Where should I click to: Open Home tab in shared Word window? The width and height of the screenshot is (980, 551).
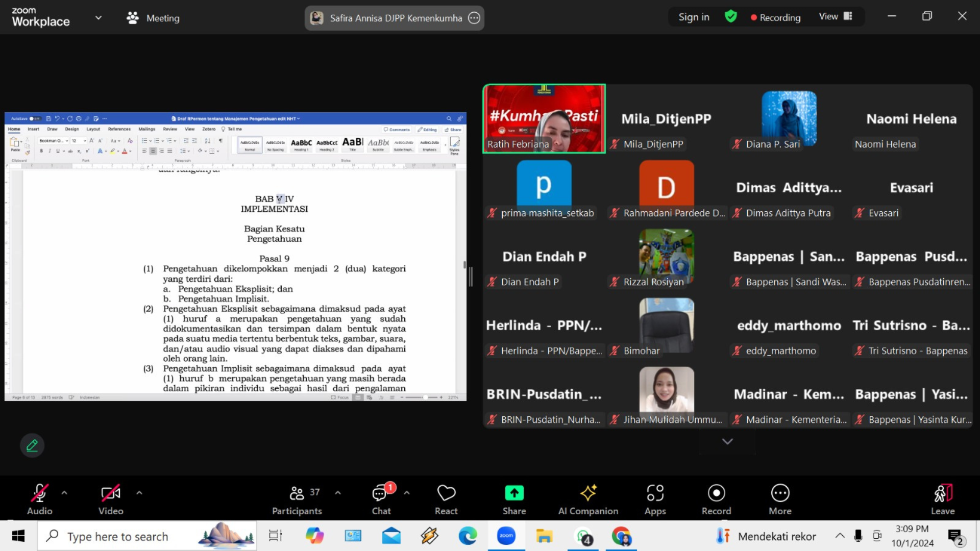coord(14,129)
